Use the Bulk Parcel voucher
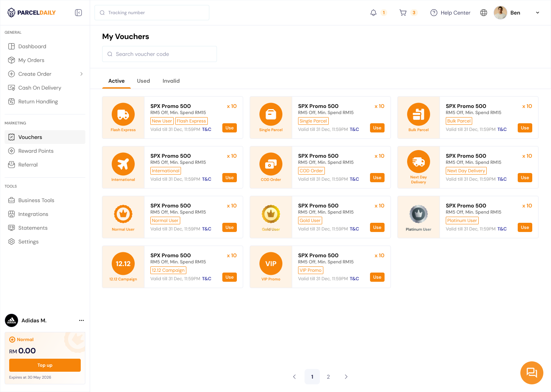 [525, 128]
